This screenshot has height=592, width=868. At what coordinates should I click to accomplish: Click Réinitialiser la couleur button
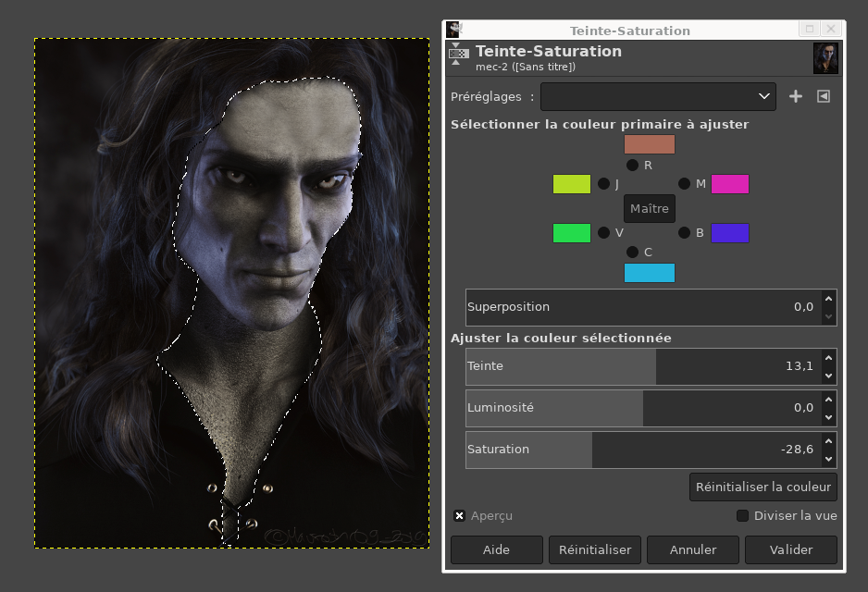click(x=763, y=487)
